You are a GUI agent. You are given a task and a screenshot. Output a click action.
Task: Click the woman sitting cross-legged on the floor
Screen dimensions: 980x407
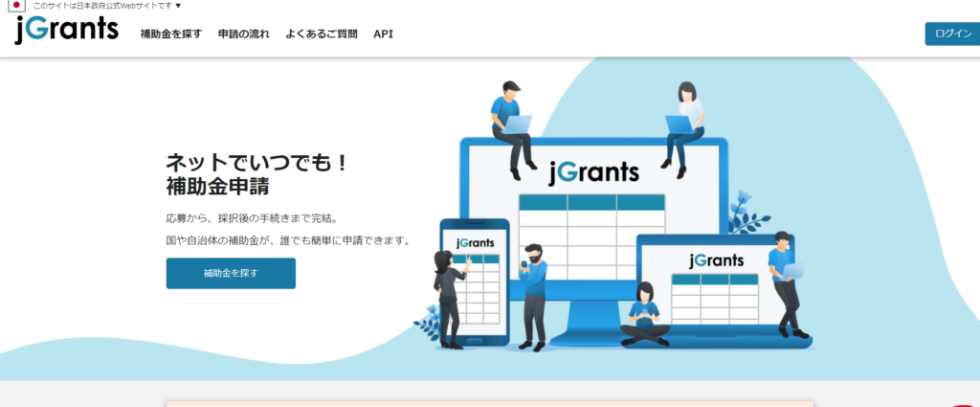pyautogui.click(x=644, y=315)
